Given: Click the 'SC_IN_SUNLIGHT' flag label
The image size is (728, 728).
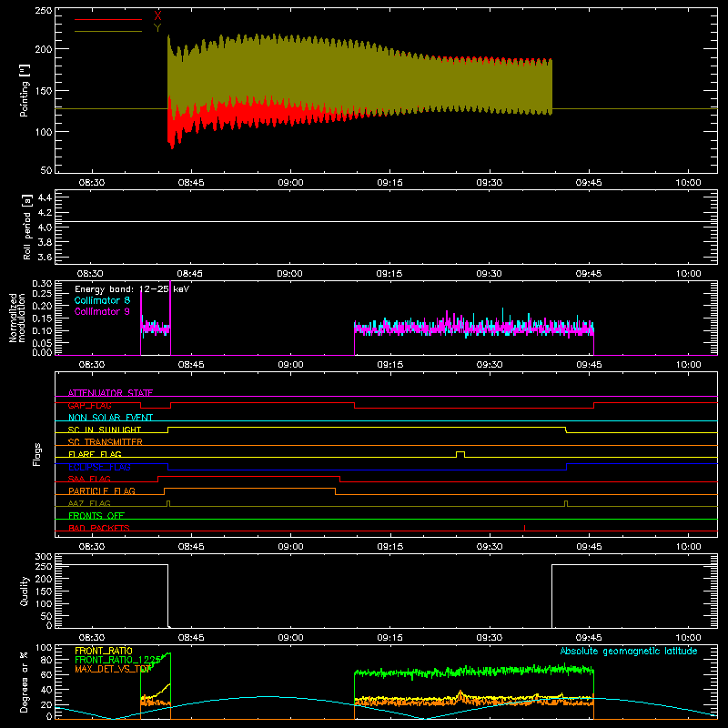Looking at the screenshot, I should 105,430.
